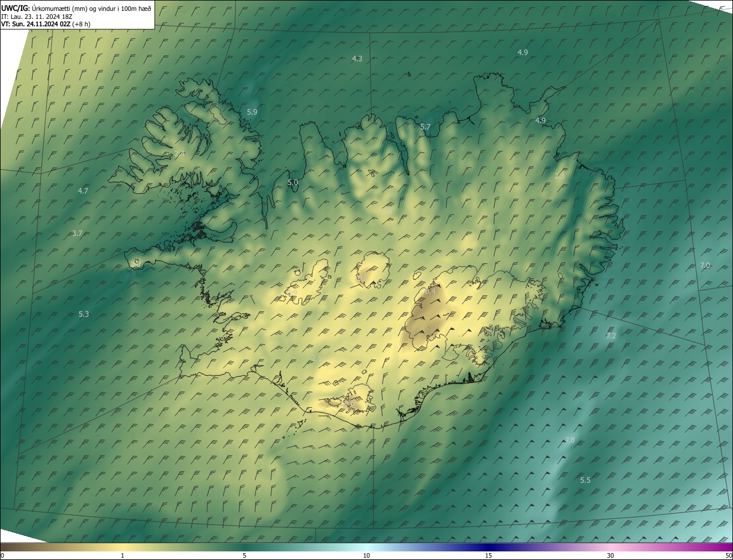Click the 'IT: Lau. 23. 11. 2024 18Z' line

pos(36,17)
